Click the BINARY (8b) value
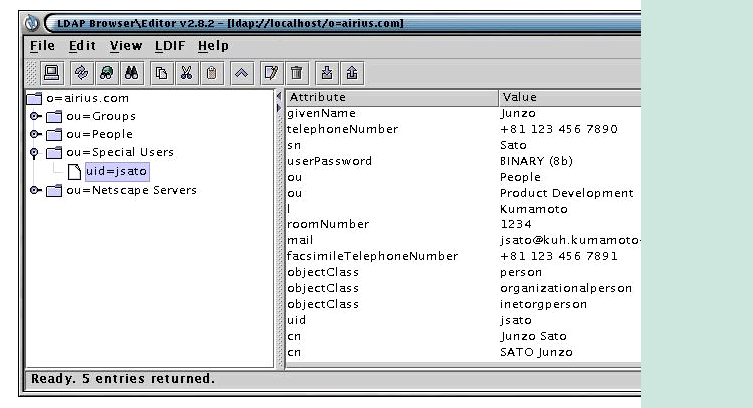Image resolution: width=753 pixels, height=408 pixels. [536, 161]
